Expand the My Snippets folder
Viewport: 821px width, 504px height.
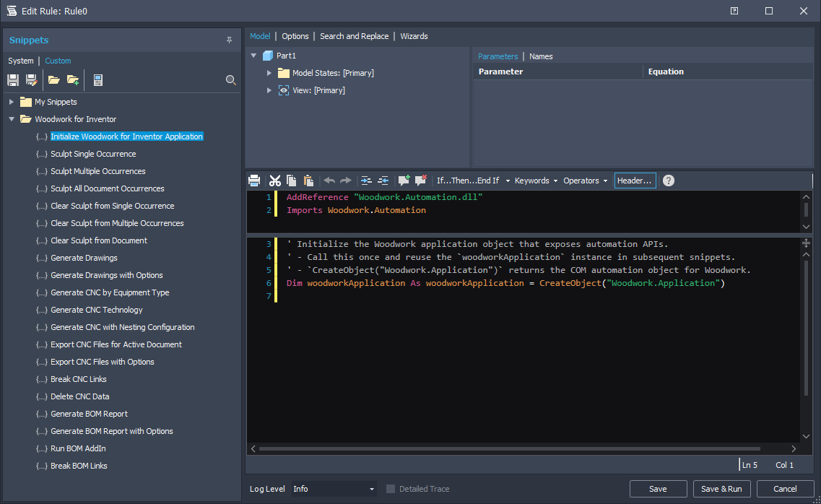(11, 102)
